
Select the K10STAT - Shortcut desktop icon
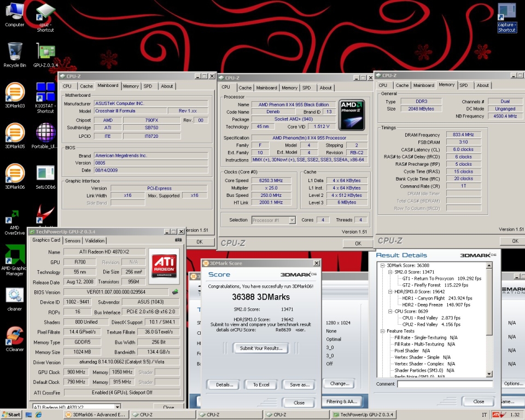(x=45, y=98)
